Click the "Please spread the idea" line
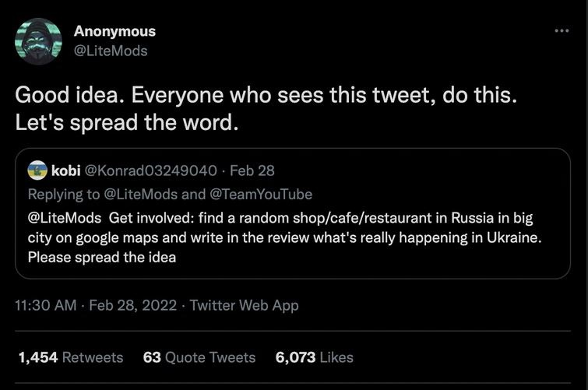 pos(101,258)
